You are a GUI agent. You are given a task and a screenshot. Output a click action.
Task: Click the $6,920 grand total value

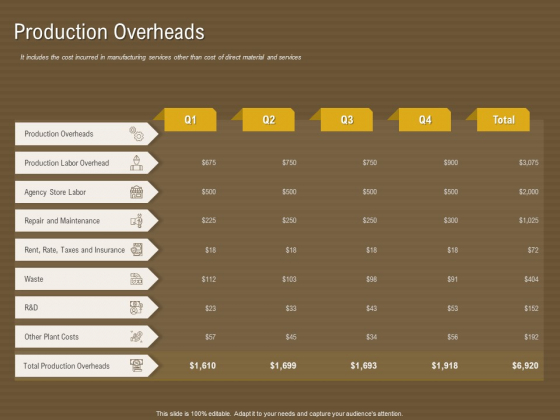click(525, 366)
